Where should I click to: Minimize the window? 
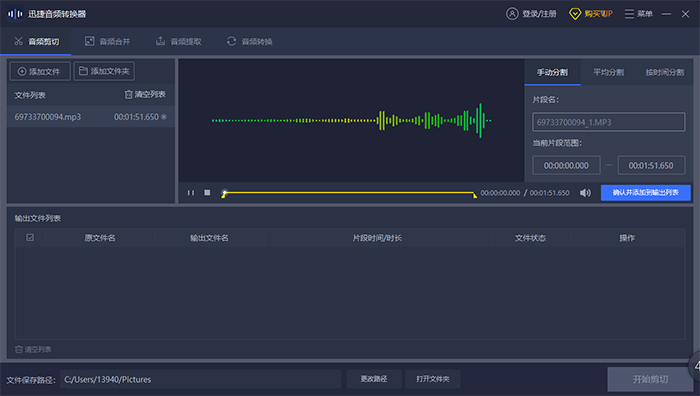point(667,14)
